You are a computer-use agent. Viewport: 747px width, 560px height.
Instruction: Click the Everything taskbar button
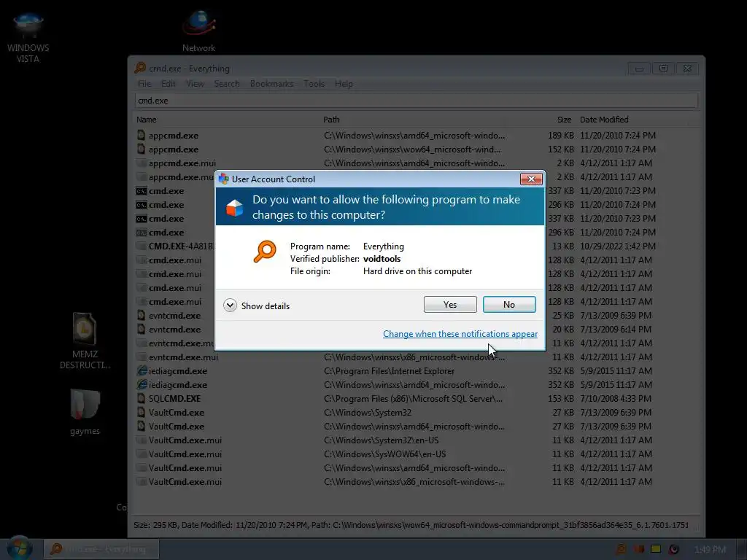click(101, 549)
